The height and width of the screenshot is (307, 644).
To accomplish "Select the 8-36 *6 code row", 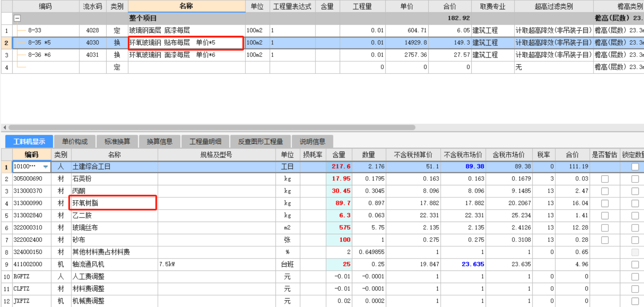I will tap(46, 55).
